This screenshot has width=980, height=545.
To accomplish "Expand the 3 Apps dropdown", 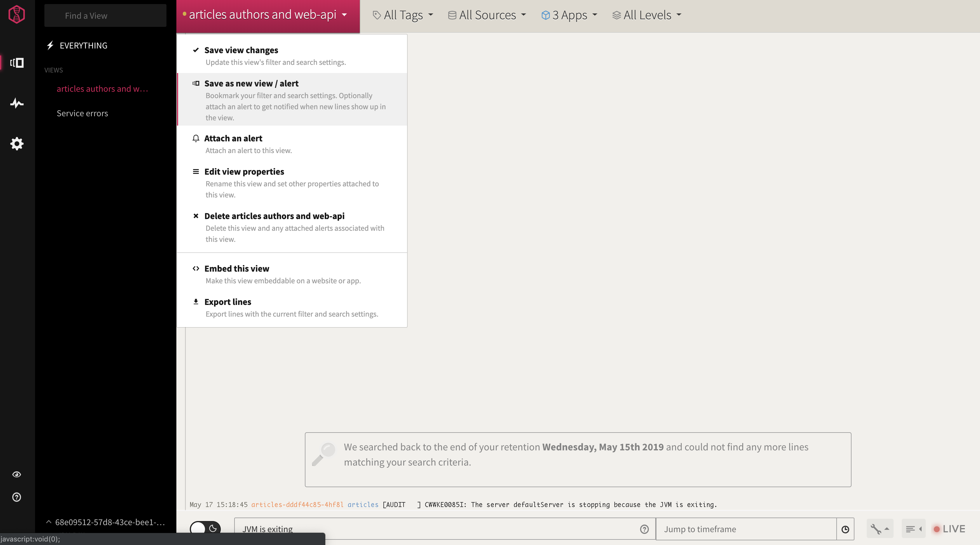I will 569,15.
